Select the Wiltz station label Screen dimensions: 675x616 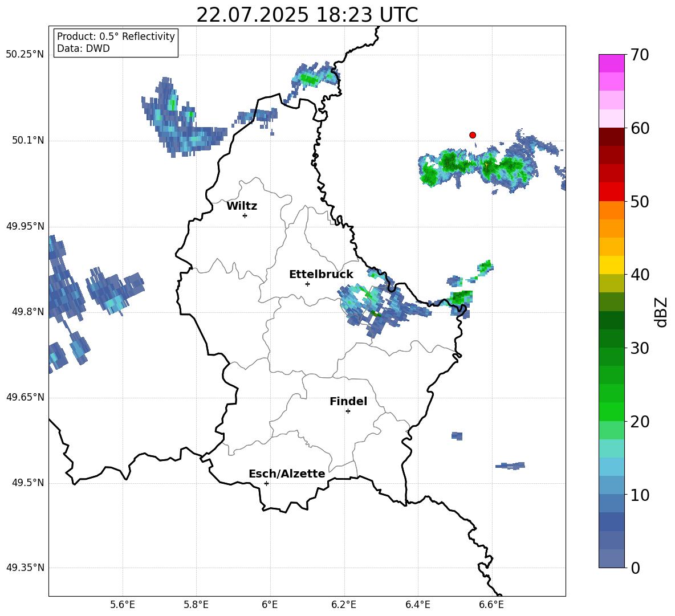point(242,206)
